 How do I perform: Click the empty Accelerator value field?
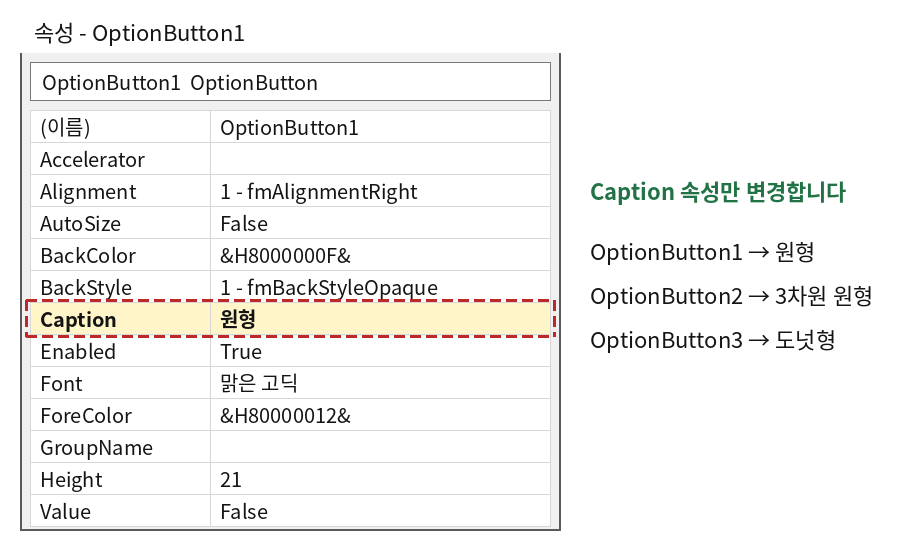380,159
